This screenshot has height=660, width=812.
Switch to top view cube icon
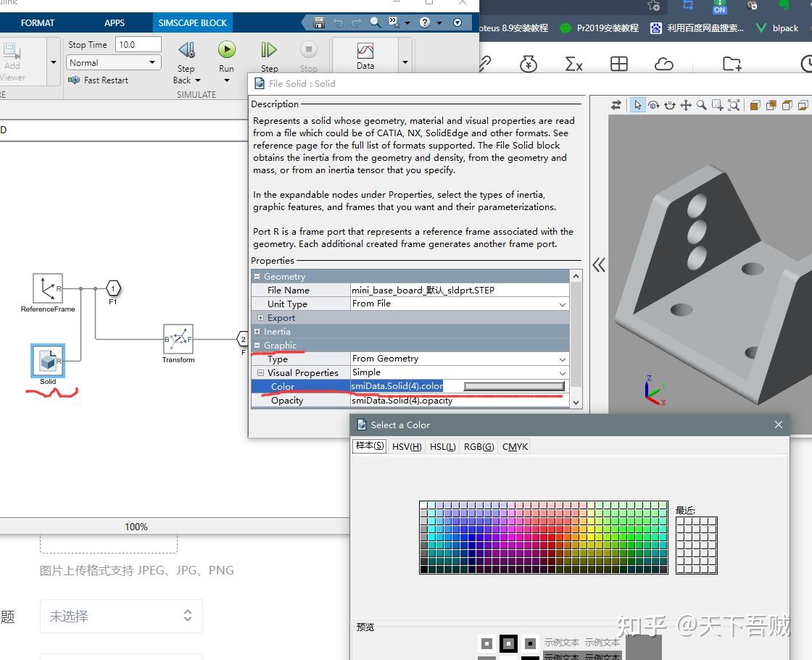click(787, 105)
